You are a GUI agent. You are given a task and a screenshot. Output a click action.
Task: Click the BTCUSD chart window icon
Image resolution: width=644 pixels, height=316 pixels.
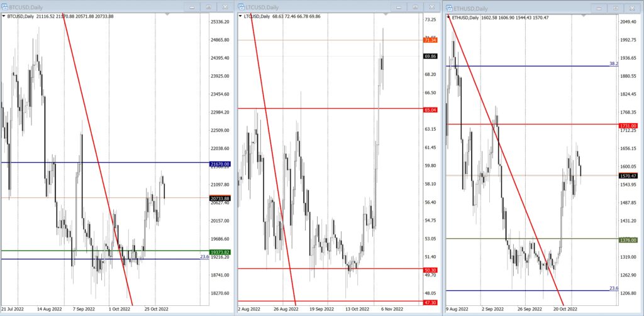pyautogui.click(x=4, y=7)
